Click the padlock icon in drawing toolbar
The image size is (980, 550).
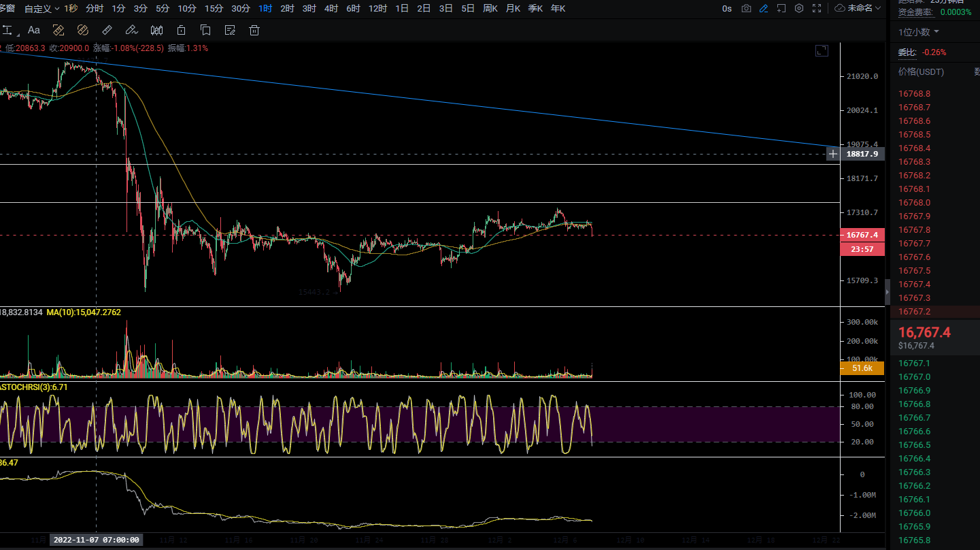[x=181, y=30]
